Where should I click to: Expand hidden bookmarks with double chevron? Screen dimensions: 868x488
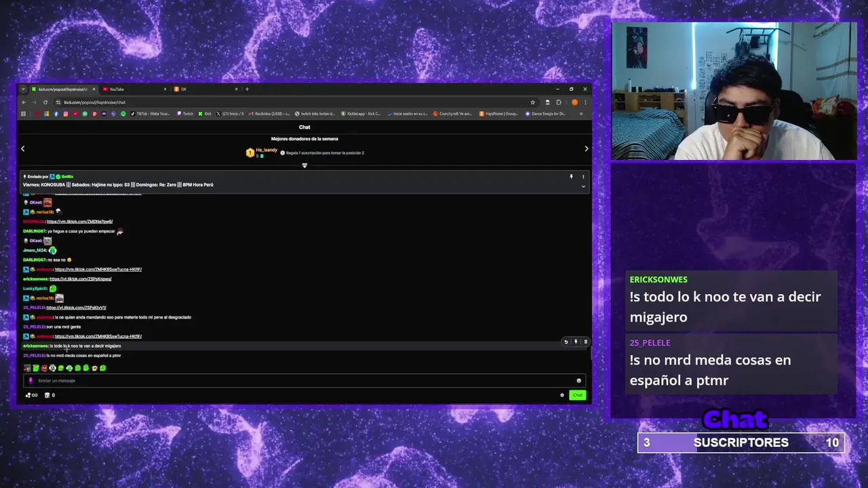(x=581, y=114)
